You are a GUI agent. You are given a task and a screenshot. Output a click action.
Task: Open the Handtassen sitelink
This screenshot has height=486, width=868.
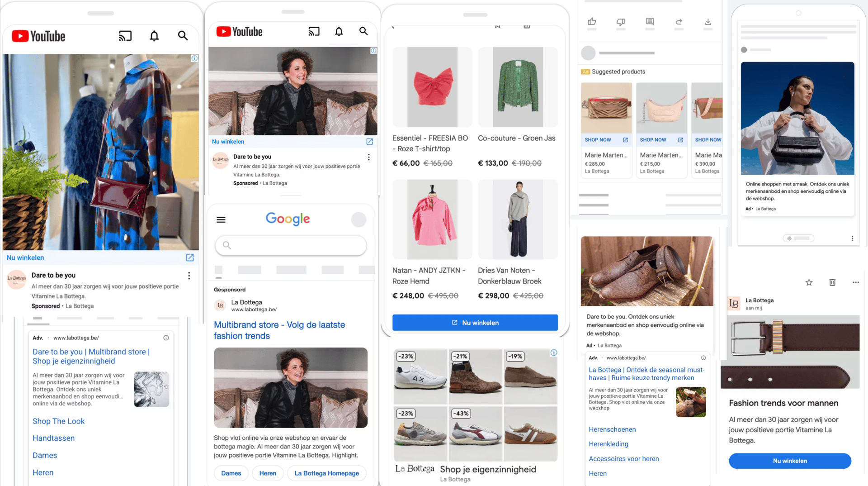pyautogui.click(x=53, y=438)
